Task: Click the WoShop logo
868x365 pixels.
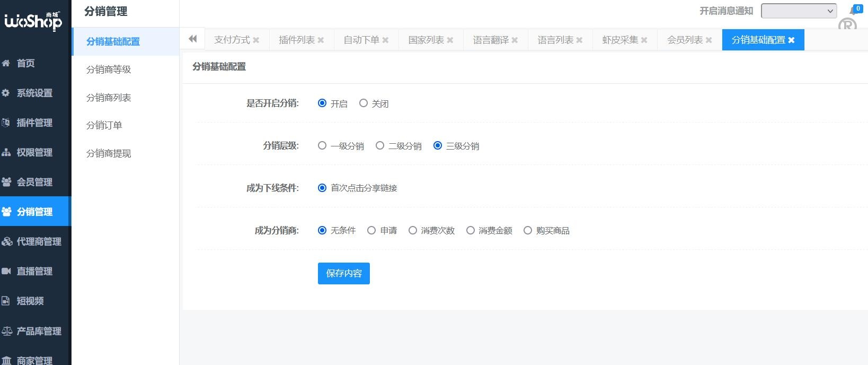Action: (33, 21)
